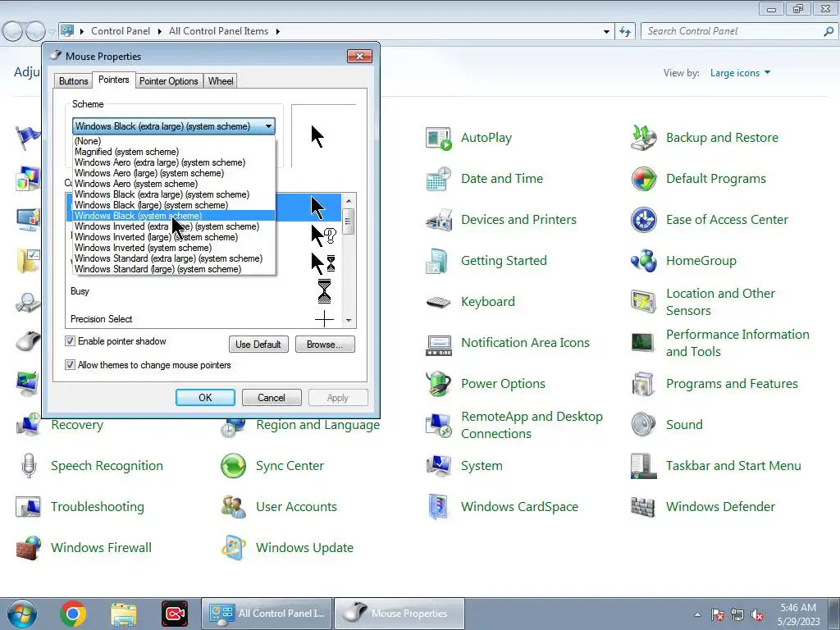Open the HomeGroup icon
Screen dimensions: 840x630
(x=643, y=261)
